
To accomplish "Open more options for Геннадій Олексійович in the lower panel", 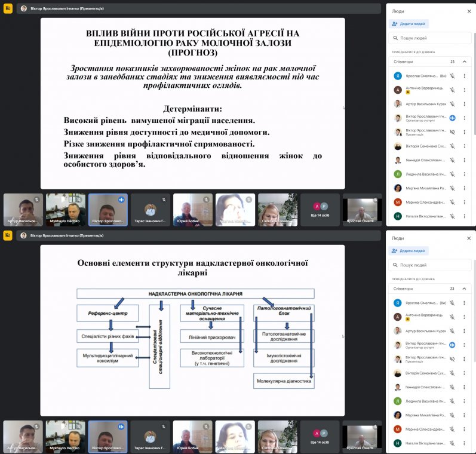I will coord(464,387).
